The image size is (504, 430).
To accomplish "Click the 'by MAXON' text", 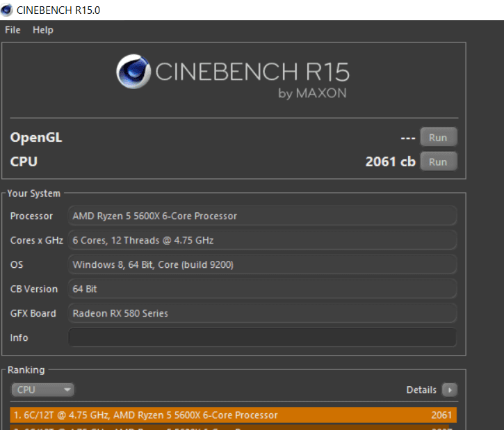I will pos(312,93).
